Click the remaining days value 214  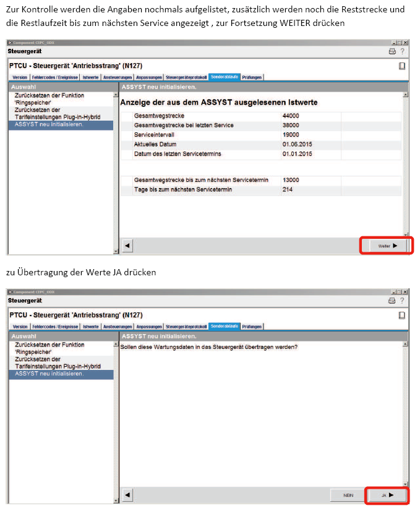pyautogui.click(x=288, y=190)
